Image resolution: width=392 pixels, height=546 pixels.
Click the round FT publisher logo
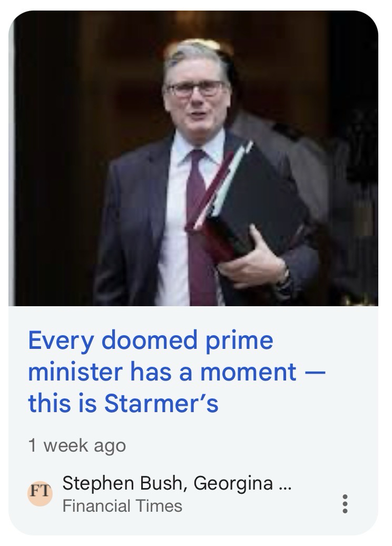40,493
